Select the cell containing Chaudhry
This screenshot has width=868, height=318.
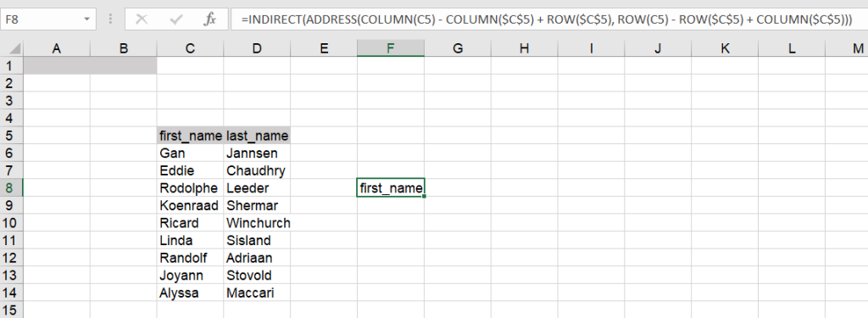tap(257, 170)
